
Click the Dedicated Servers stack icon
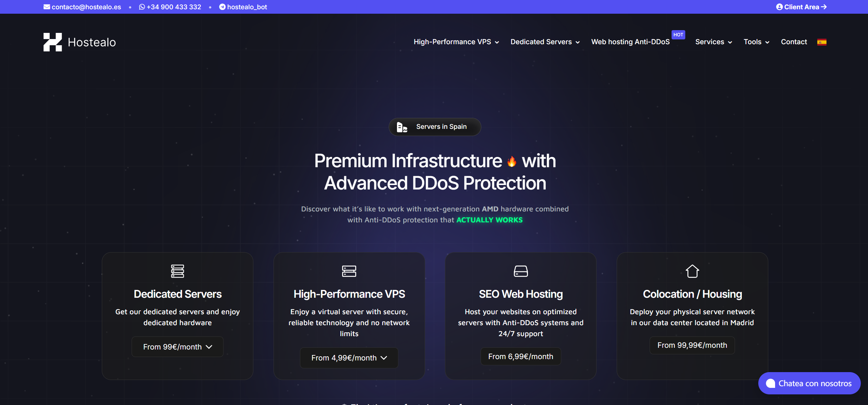pyautogui.click(x=178, y=271)
